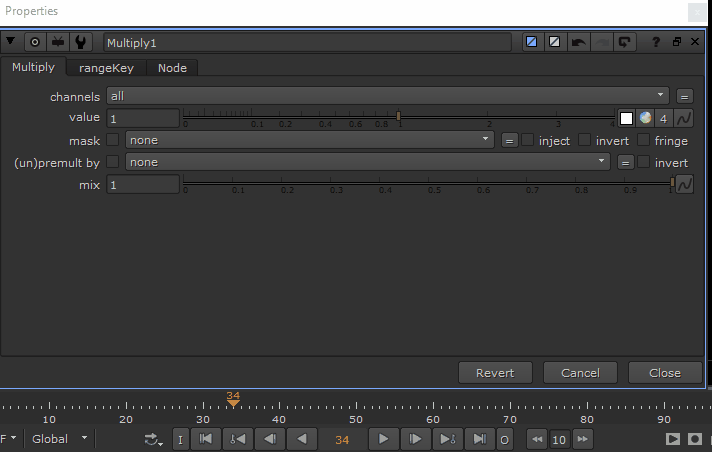Switch to the rangeKey tab
The image size is (712, 452).
click(106, 68)
